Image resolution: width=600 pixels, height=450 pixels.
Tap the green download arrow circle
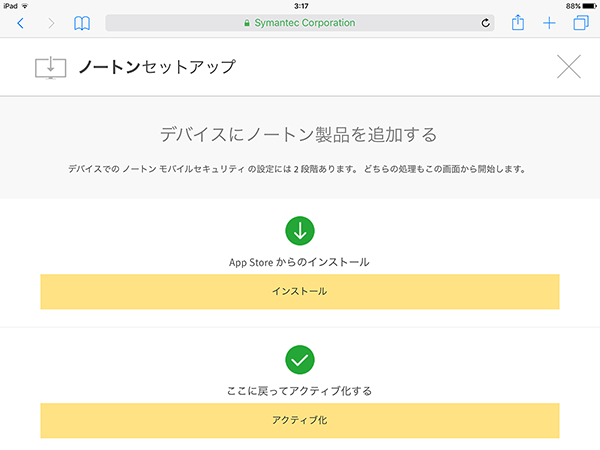pyautogui.click(x=300, y=231)
